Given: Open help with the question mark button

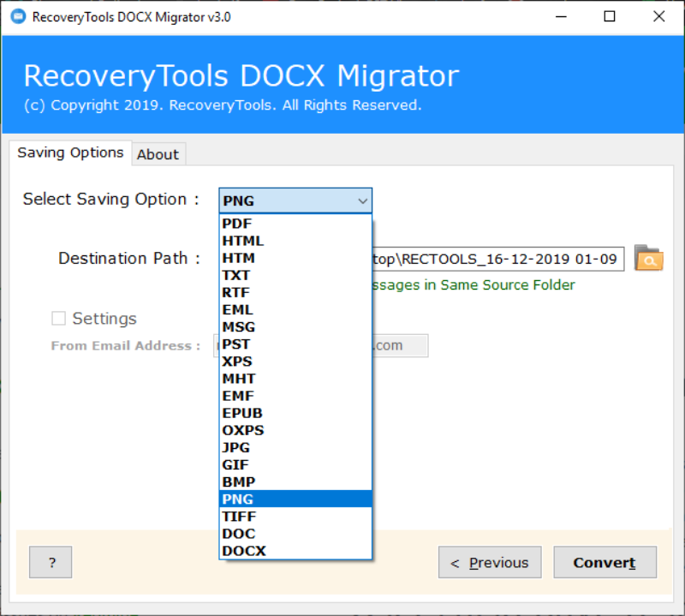Looking at the screenshot, I should click(51, 562).
